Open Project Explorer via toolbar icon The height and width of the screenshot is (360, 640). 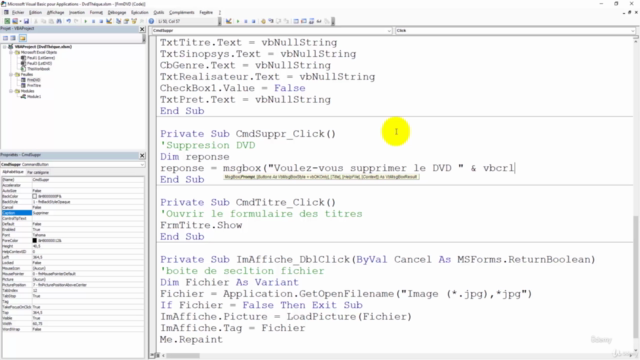(118, 21)
